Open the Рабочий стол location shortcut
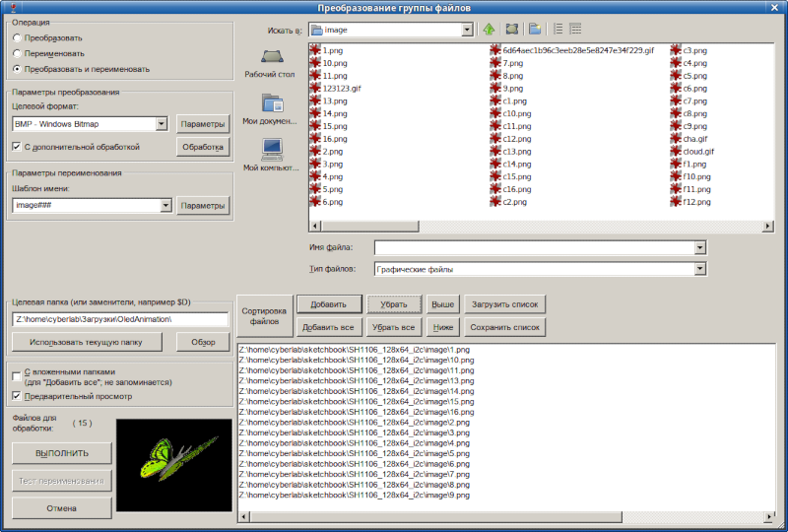 click(270, 64)
